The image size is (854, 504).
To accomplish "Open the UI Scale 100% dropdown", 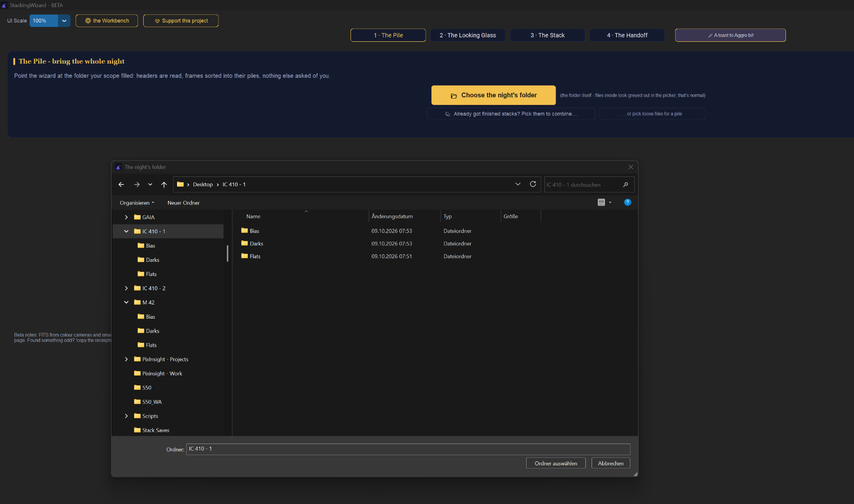I will coord(50,21).
